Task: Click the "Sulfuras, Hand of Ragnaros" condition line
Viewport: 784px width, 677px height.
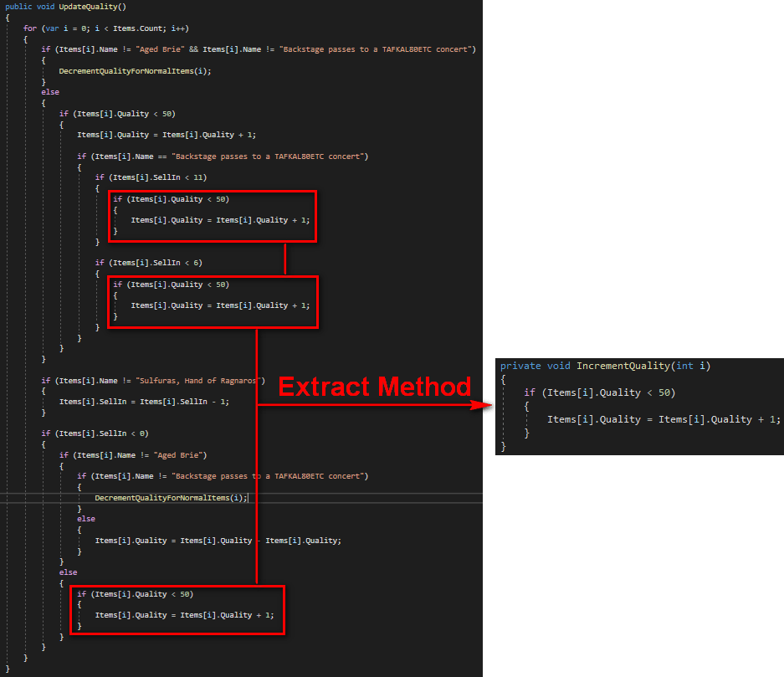Action: point(153,381)
